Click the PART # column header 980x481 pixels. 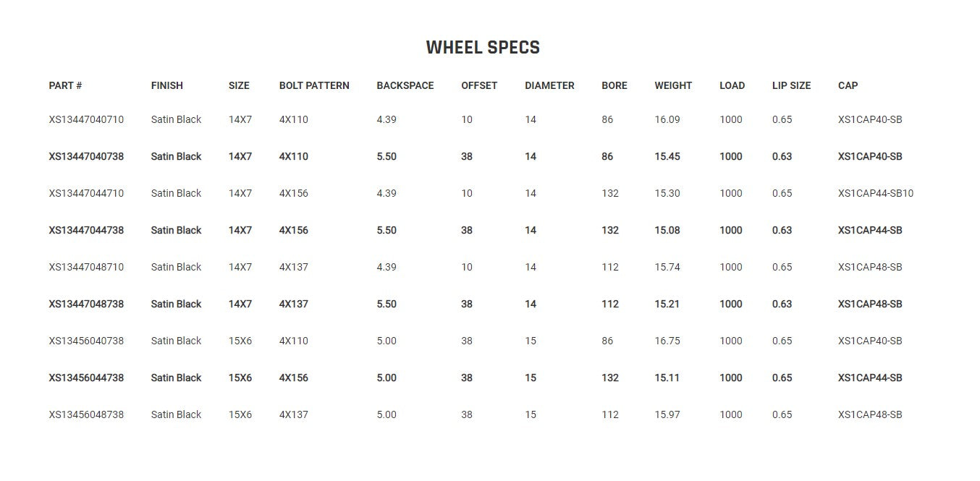pos(65,85)
